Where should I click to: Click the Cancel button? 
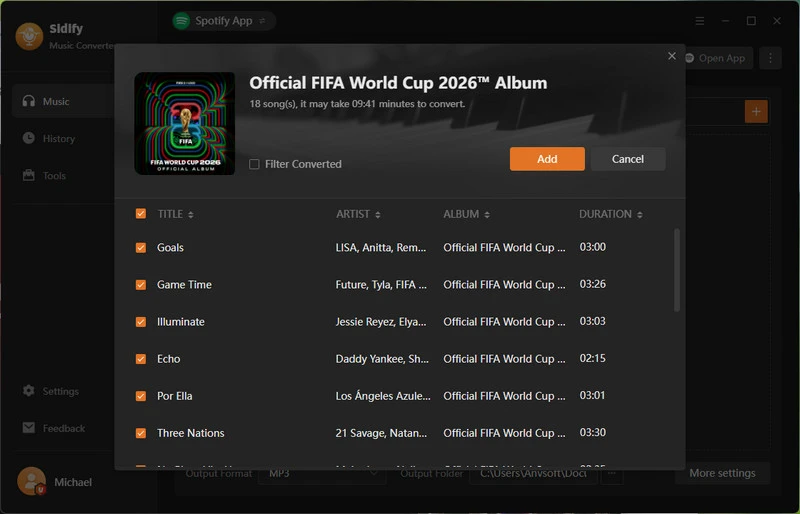[628, 159]
